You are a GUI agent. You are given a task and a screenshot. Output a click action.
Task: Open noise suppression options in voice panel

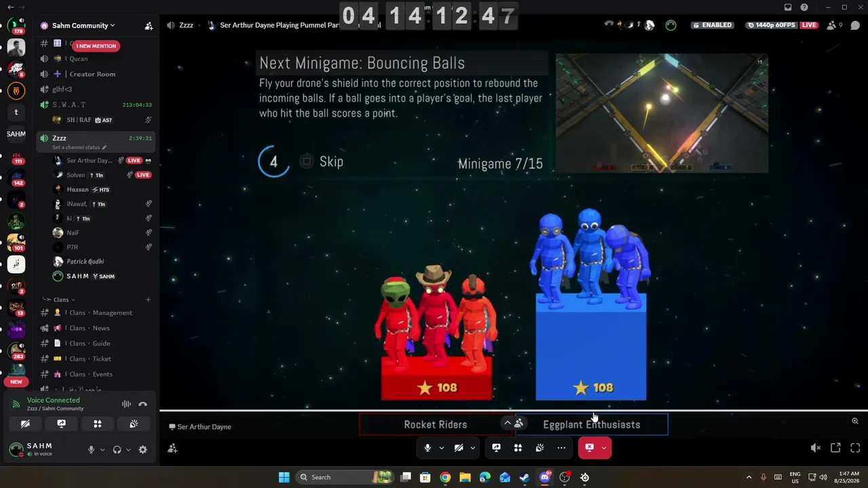[126, 404]
